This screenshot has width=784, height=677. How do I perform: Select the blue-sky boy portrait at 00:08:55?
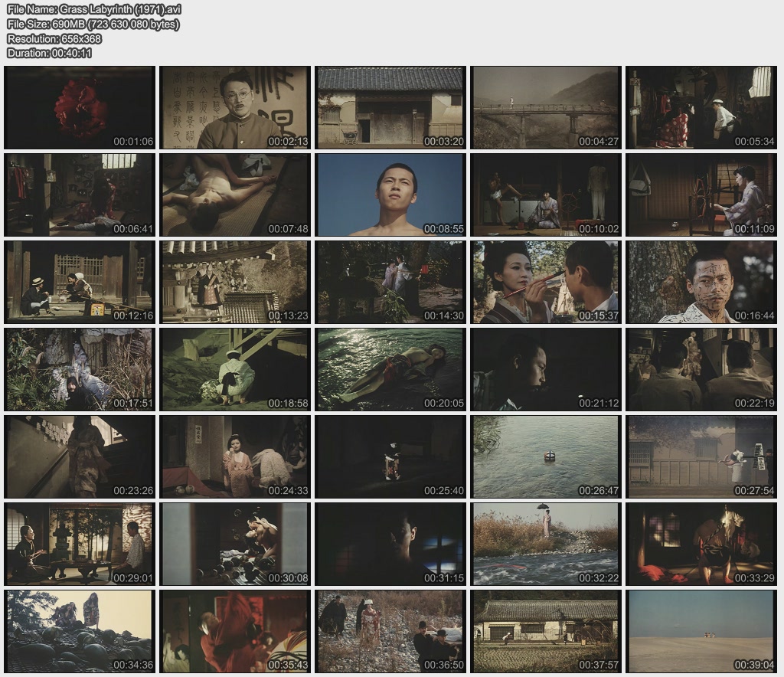pyautogui.click(x=390, y=195)
